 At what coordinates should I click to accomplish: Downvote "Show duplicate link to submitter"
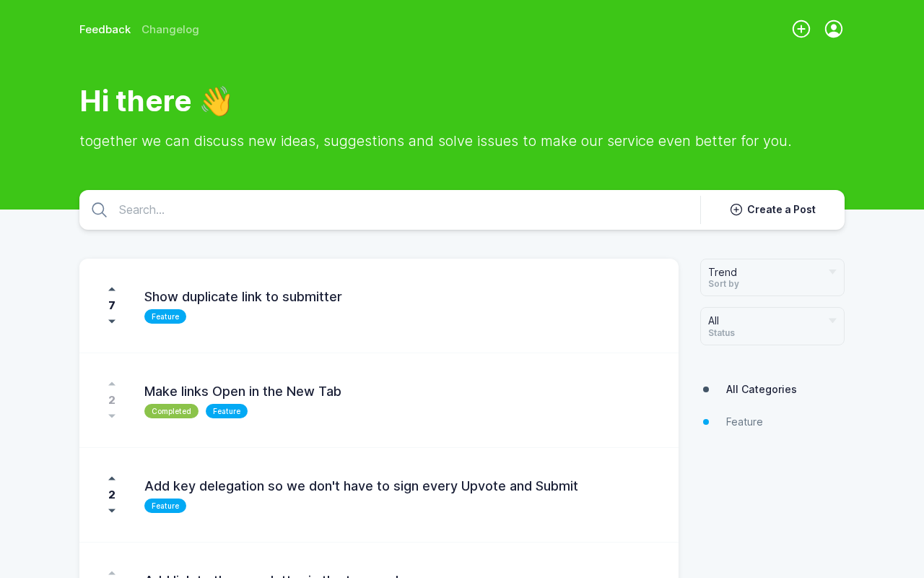112,322
